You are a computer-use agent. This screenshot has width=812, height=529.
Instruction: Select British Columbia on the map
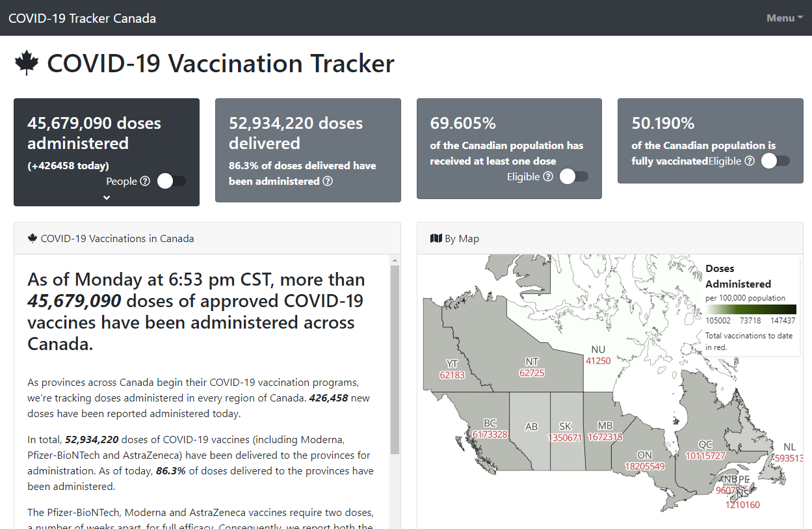490,429
